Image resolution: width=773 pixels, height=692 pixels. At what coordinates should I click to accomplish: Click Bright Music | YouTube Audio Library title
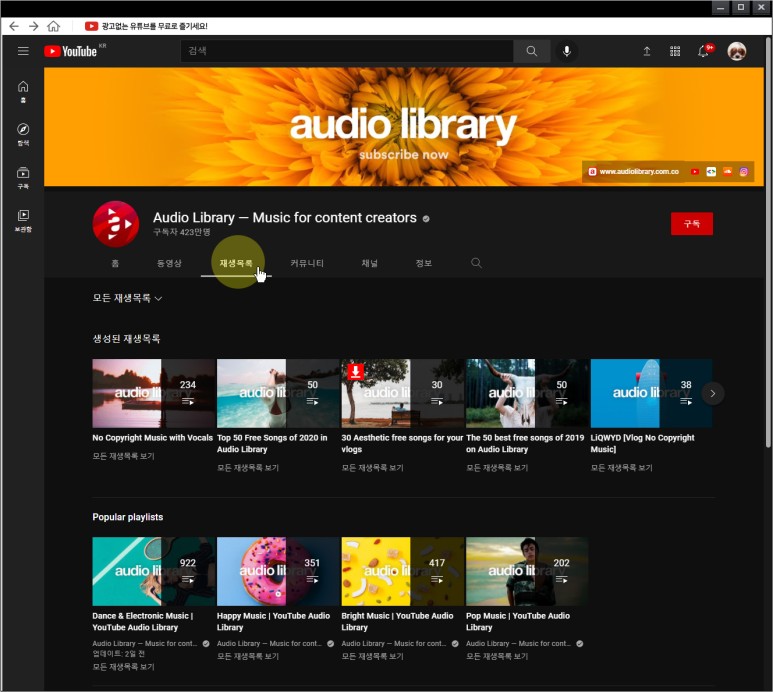coord(397,621)
